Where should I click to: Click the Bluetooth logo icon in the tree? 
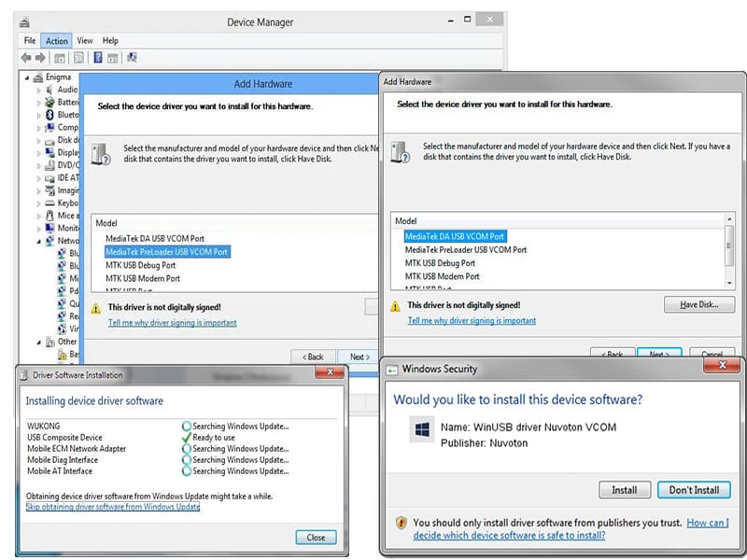pyautogui.click(x=49, y=115)
